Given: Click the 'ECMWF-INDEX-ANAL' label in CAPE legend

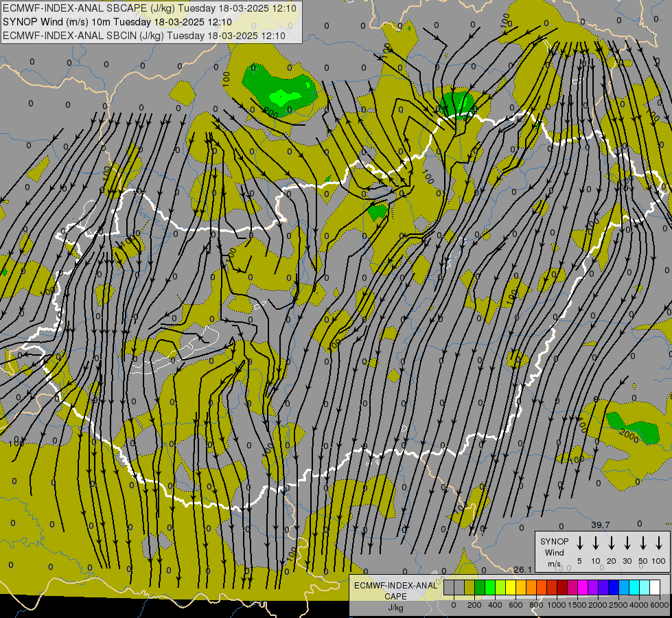Looking at the screenshot, I should [x=395, y=586].
